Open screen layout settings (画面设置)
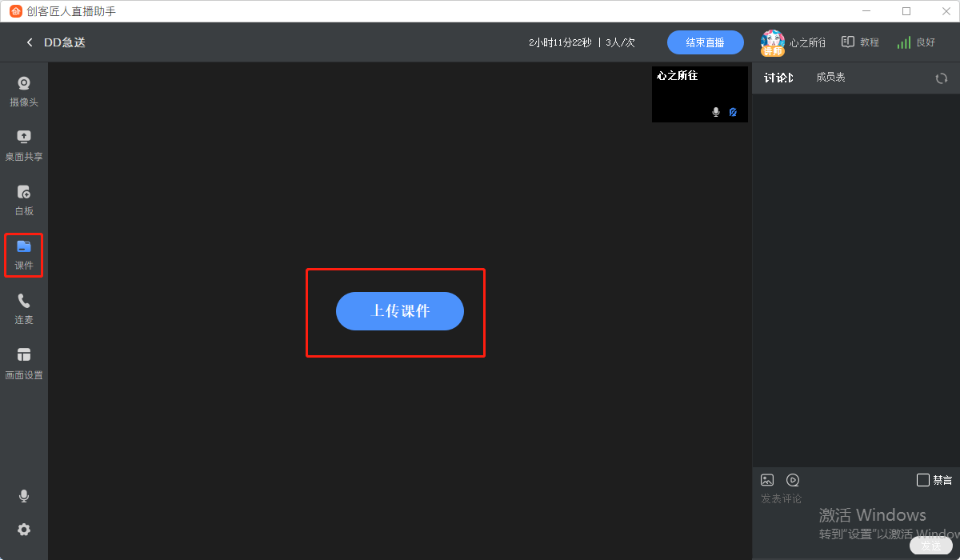 coord(24,363)
